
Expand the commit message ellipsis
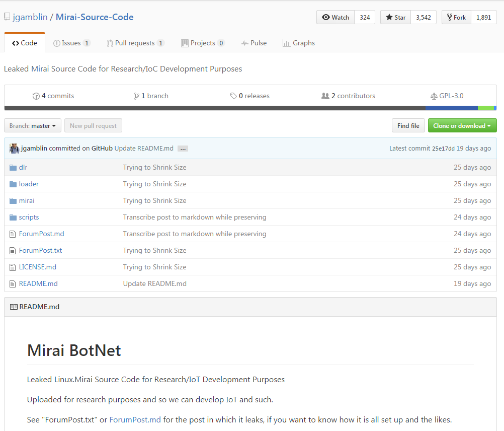click(183, 149)
